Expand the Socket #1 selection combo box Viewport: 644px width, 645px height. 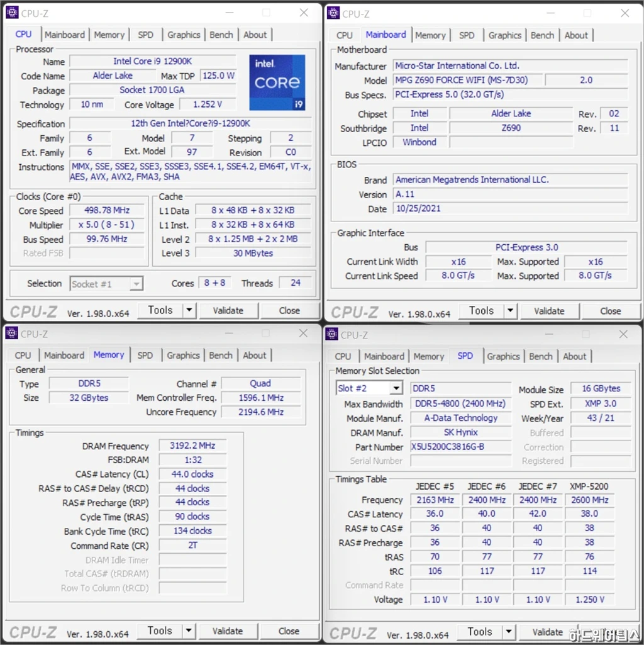(136, 284)
